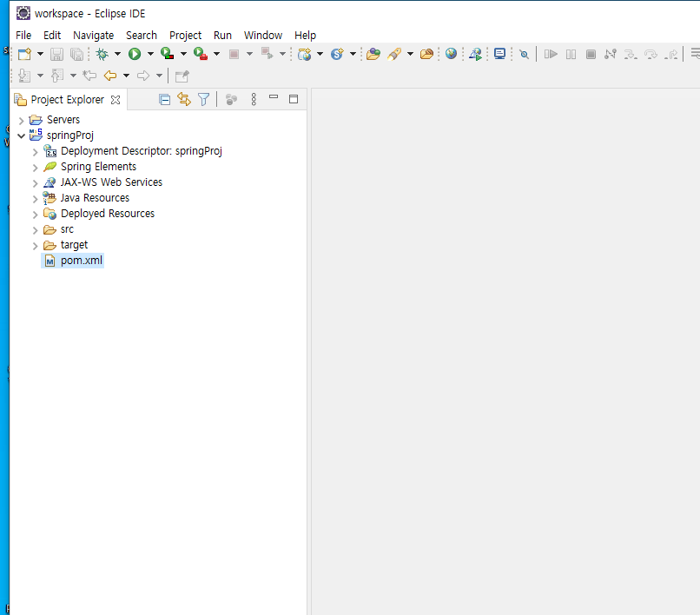700x615 pixels.
Task: Open the Run menu
Action: click(223, 36)
